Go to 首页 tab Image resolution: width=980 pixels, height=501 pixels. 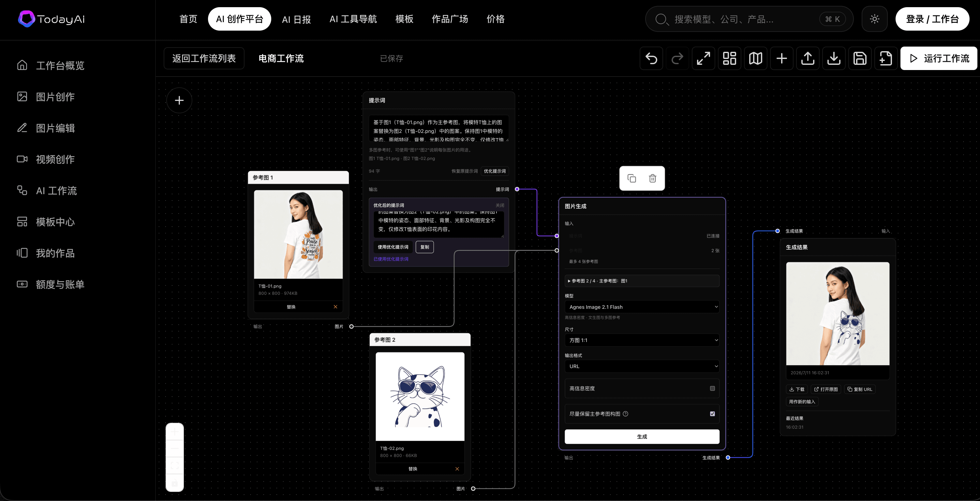[188, 19]
